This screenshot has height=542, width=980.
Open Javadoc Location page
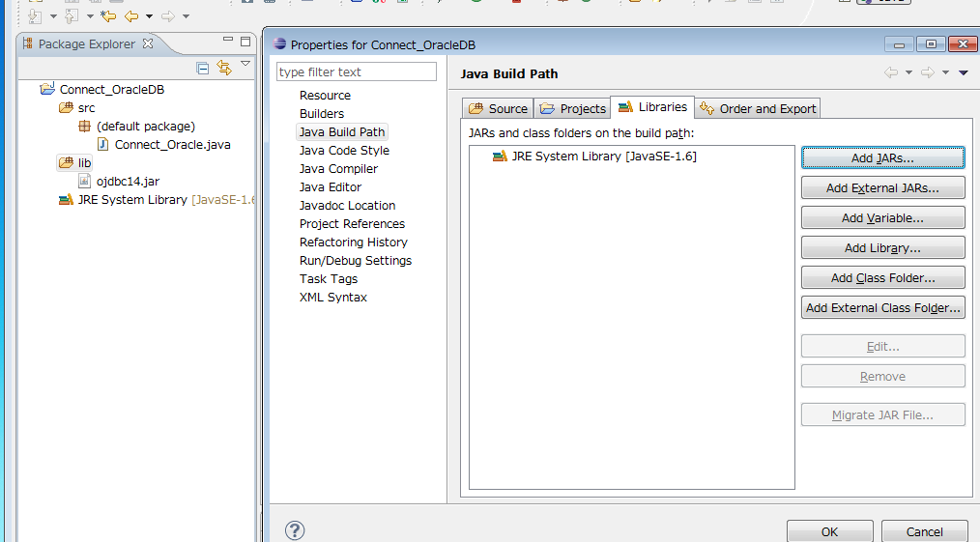[x=347, y=206]
